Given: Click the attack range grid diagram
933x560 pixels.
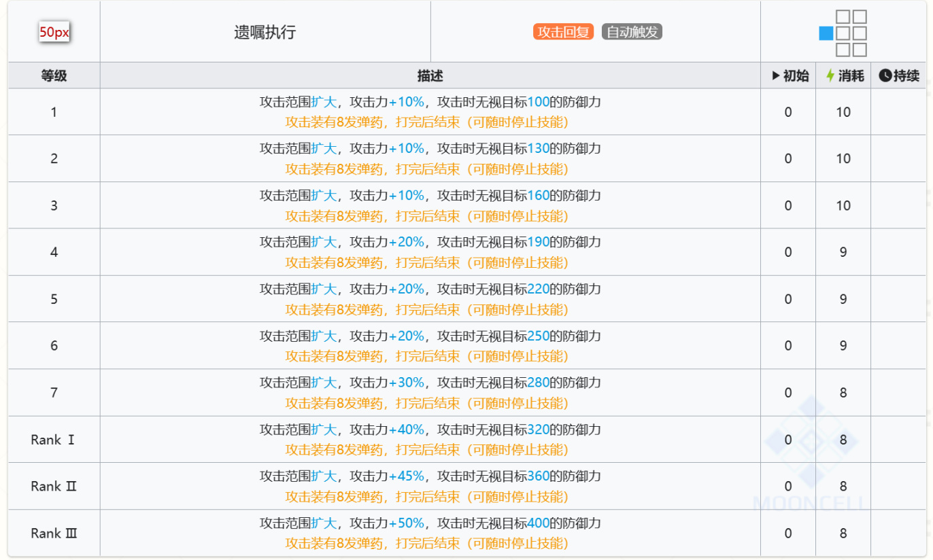Looking at the screenshot, I should [x=843, y=33].
